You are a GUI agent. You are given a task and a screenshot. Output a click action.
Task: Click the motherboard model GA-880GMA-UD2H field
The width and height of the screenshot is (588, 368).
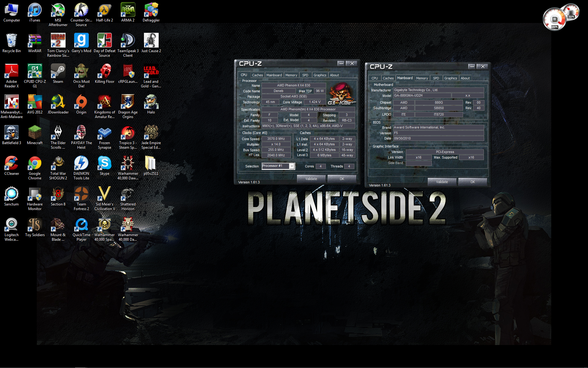pyautogui.click(x=422, y=96)
